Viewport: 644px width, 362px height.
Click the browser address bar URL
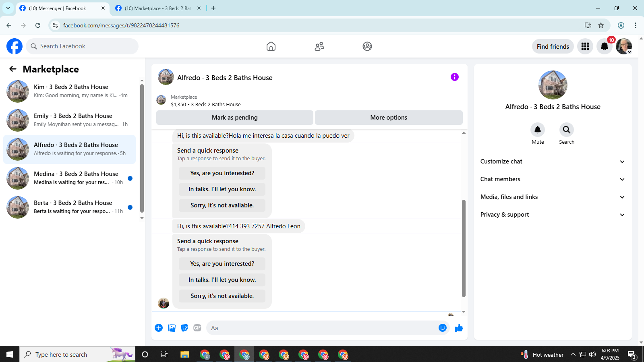121,25
